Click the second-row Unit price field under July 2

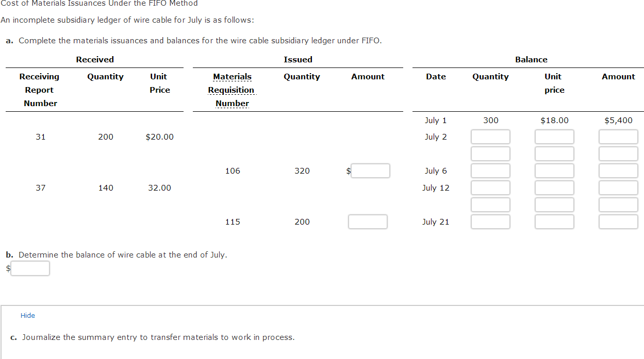pyautogui.click(x=554, y=153)
